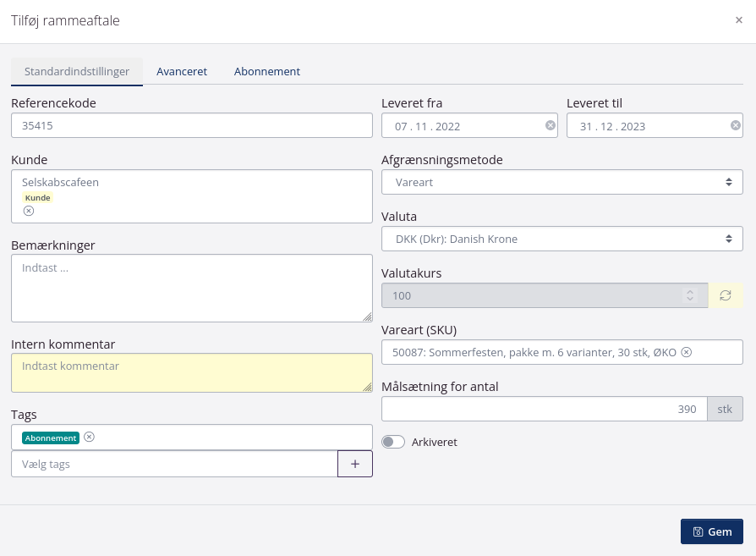Clear the Leveret fra date

pyautogui.click(x=551, y=125)
